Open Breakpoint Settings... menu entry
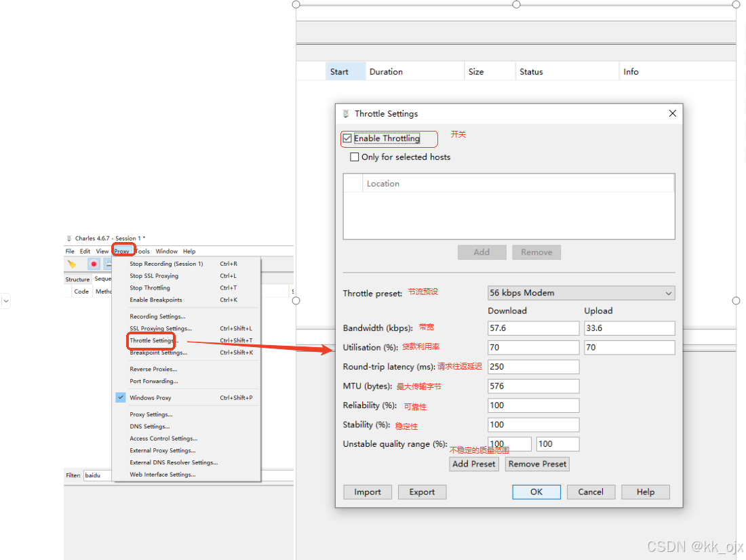Viewport: 746px width, 560px height. click(186, 353)
